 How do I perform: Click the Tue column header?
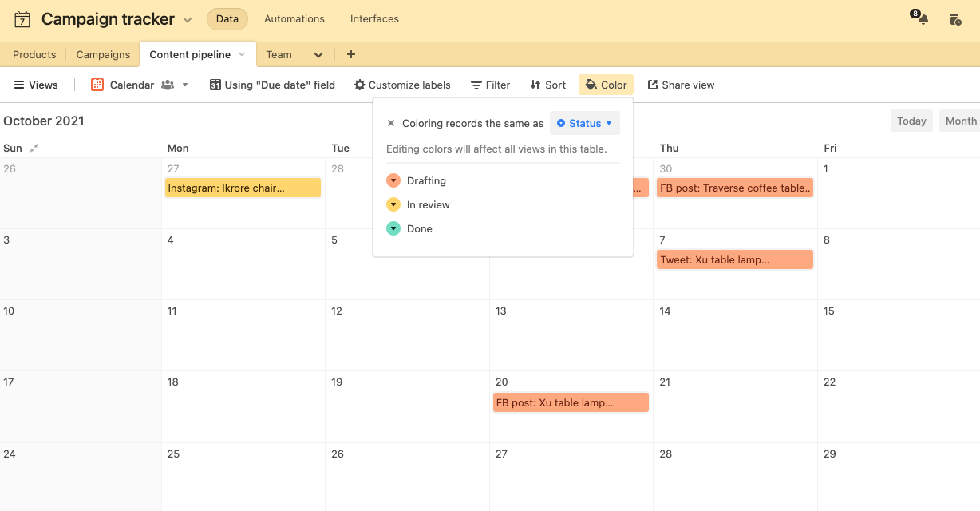[341, 148]
